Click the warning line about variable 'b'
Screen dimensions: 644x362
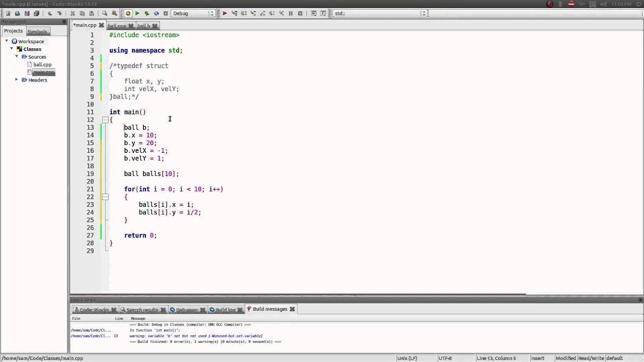click(196, 336)
